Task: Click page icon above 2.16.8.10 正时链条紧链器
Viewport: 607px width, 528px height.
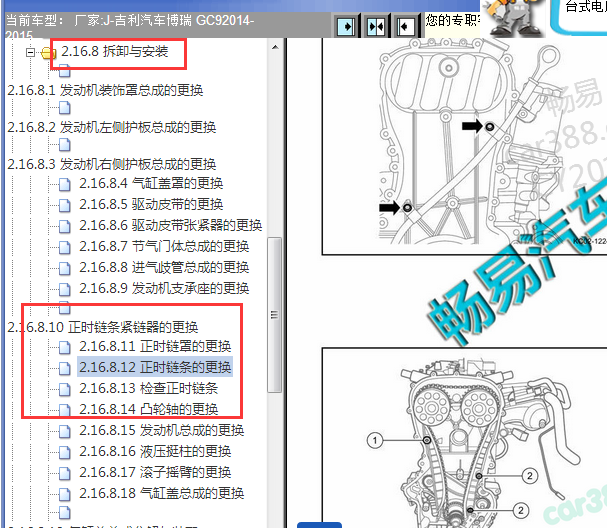Action: [65, 308]
